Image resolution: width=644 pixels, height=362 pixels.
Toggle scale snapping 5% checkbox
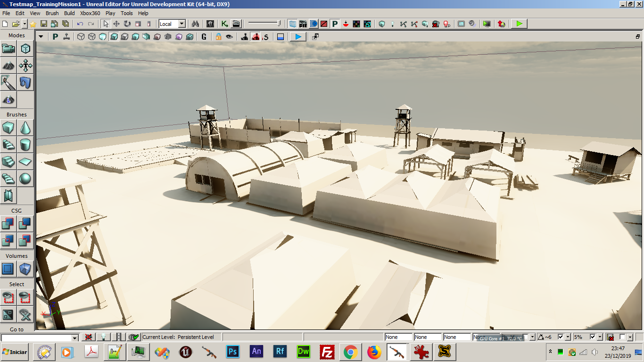(x=593, y=337)
